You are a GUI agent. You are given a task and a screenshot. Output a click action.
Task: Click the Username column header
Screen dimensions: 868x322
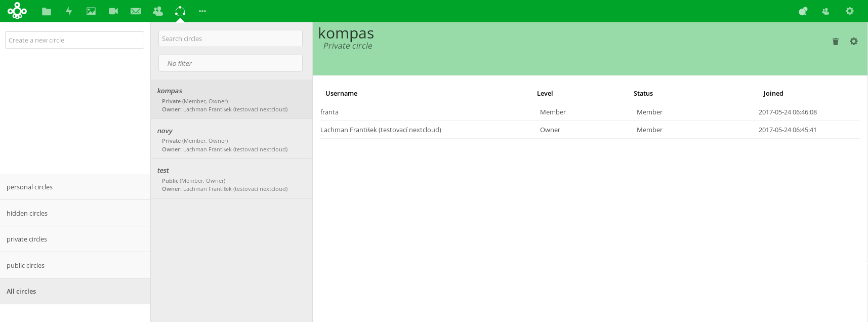pyautogui.click(x=341, y=93)
